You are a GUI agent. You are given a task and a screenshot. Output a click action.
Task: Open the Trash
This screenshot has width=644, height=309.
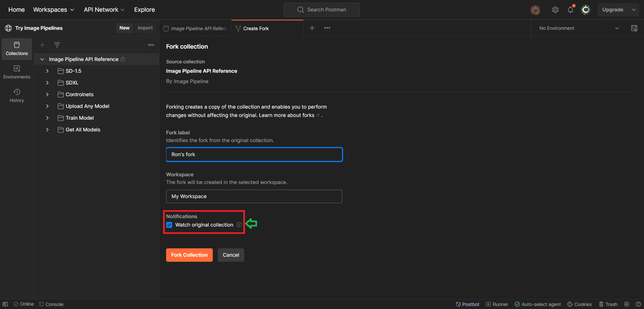coord(608,304)
